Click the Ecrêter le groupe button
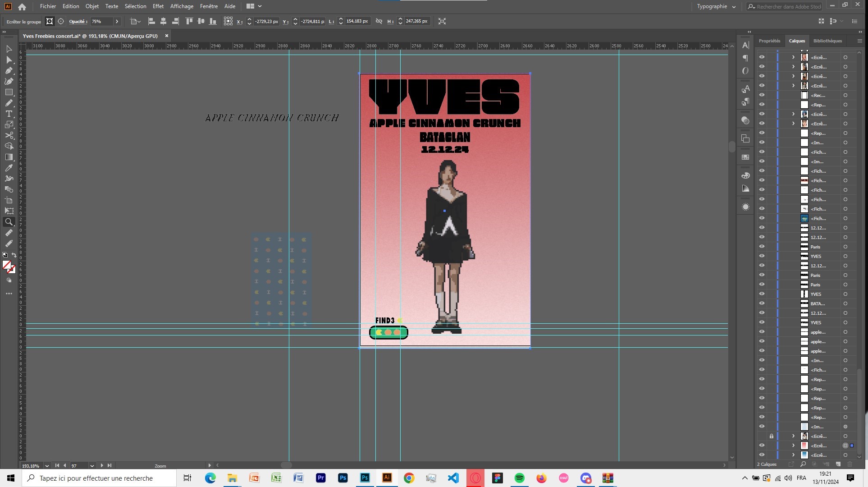 pyautogui.click(x=23, y=22)
